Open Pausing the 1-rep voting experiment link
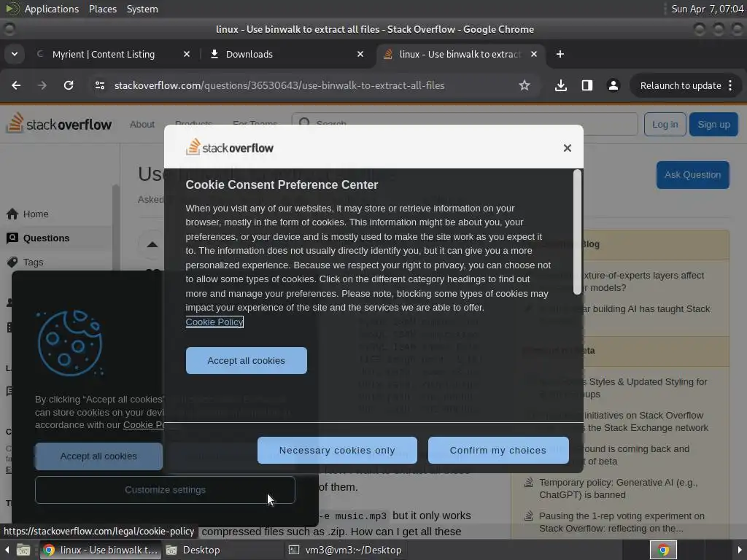 click(x=622, y=522)
